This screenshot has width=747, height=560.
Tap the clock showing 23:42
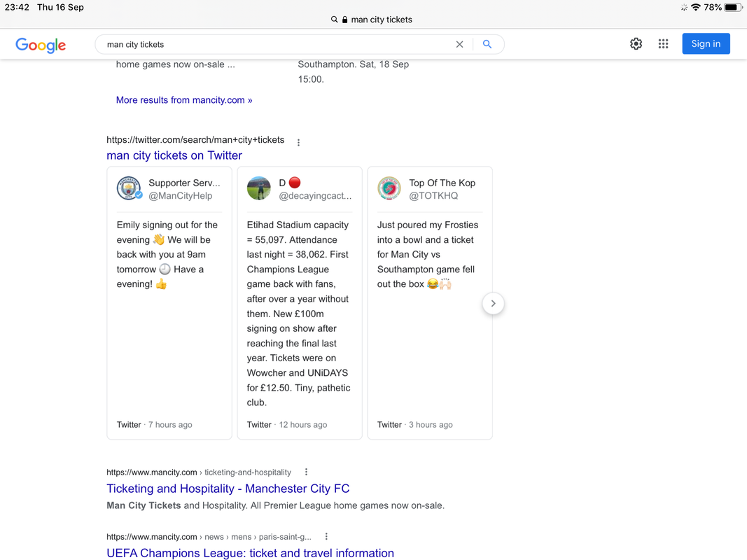(17, 7)
